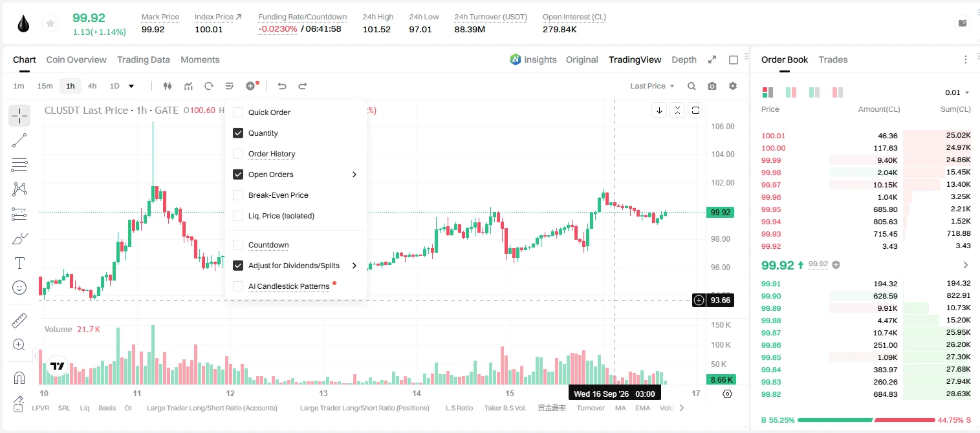This screenshot has height=433, width=980.
Task: Switch to the Depth chart view
Action: coord(684,59)
